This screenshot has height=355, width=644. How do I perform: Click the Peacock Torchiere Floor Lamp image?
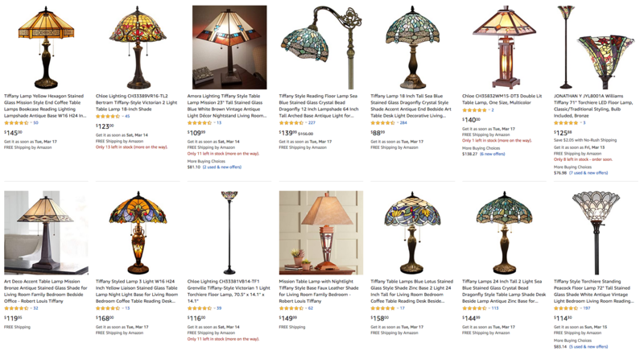[596, 233]
